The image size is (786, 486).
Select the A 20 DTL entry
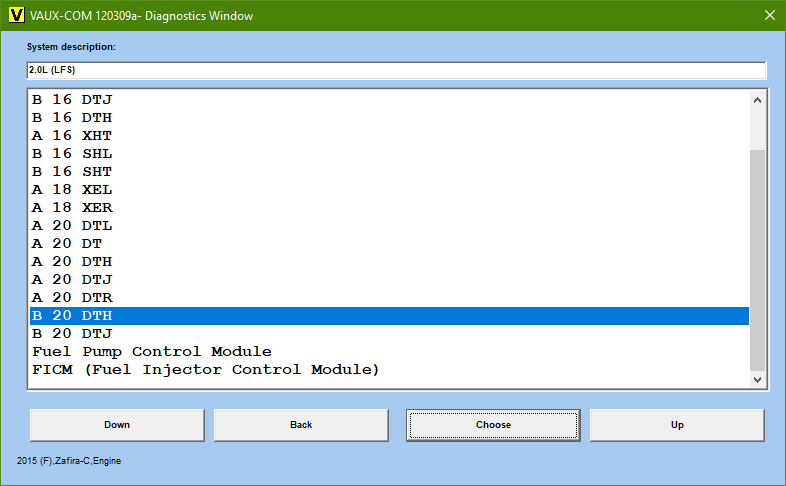[x=72, y=226]
